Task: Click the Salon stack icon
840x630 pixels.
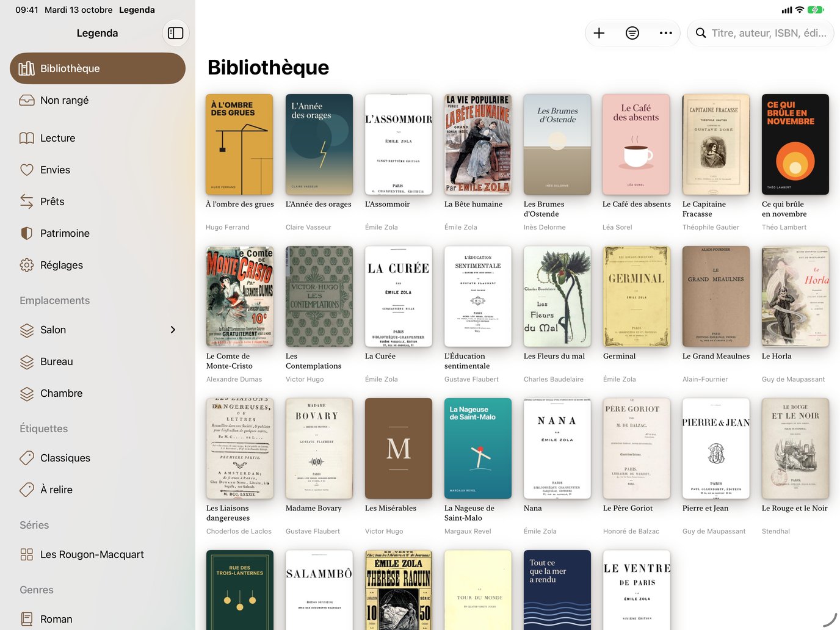Action: (x=27, y=330)
